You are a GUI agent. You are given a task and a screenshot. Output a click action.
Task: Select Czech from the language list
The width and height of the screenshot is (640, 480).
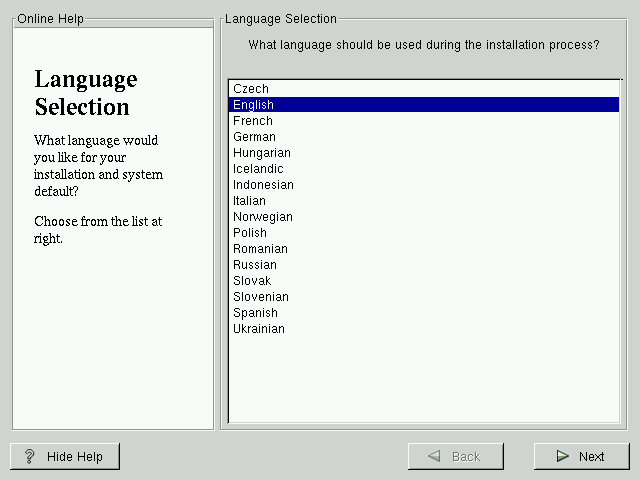[251, 89]
